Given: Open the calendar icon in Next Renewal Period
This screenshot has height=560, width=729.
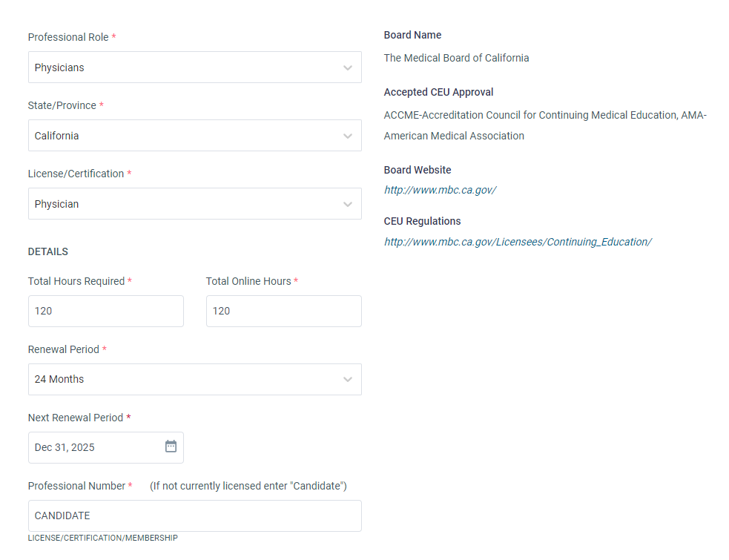Looking at the screenshot, I should tap(170, 447).
